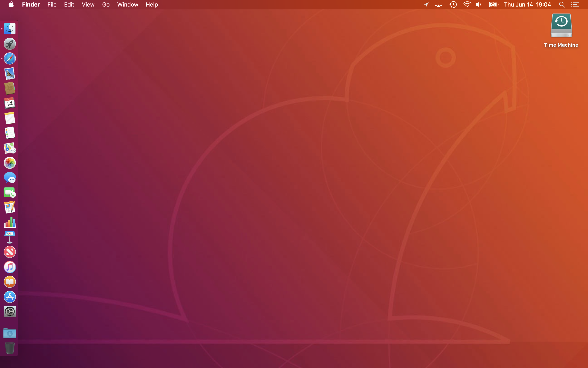This screenshot has width=588, height=368.
Task: Open the Apple menu
Action: tap(11, 4)
